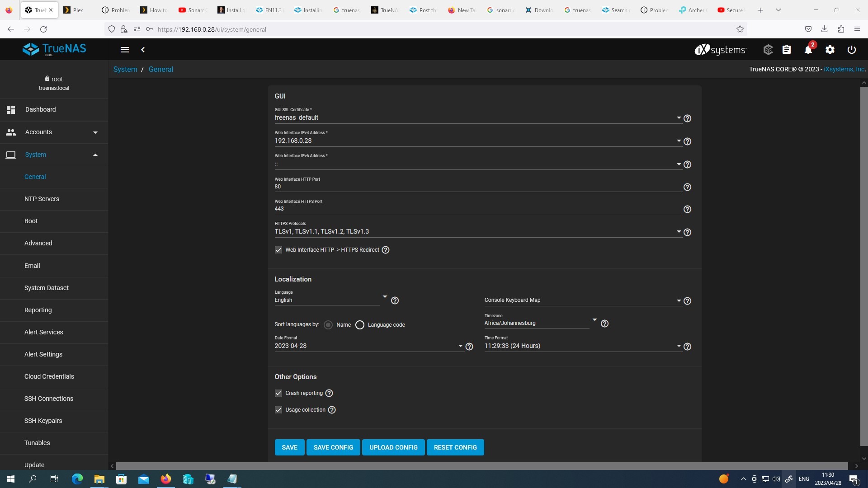This screenshot has width=868, height=488.
Task: Show help for Web Interface HTTP Port
Action: pos(687,187)
